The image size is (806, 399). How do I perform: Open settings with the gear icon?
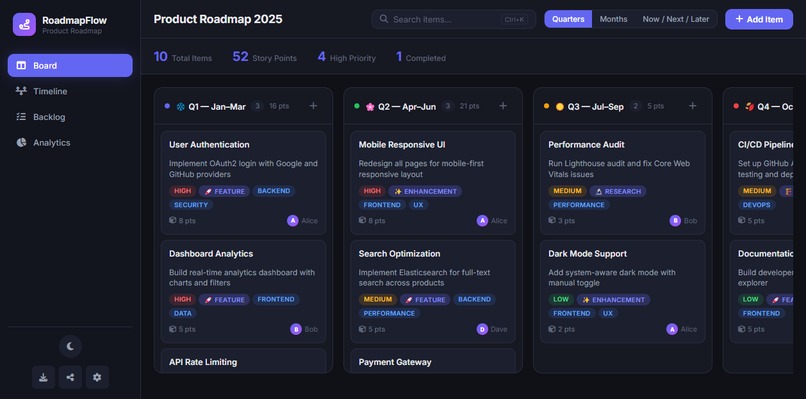click(x=97, y=377)
